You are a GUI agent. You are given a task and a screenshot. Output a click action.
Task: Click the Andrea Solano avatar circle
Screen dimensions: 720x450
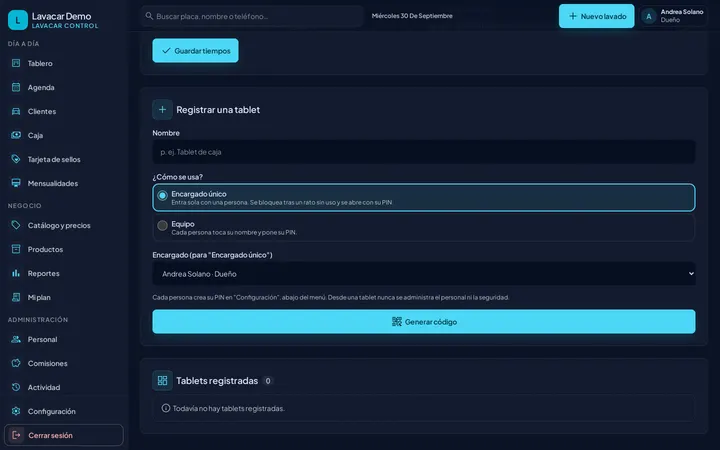coord(649,17)
